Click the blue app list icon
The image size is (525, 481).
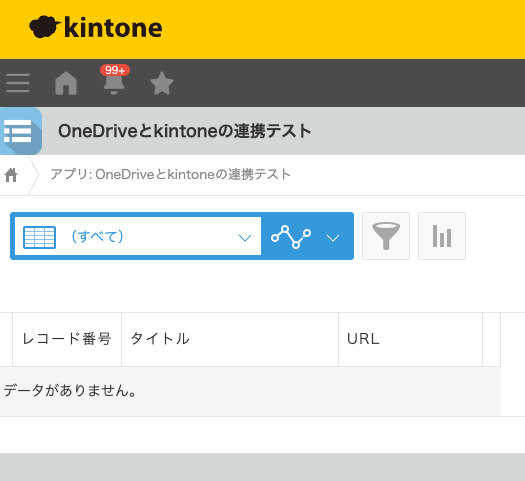pos(20,131)
